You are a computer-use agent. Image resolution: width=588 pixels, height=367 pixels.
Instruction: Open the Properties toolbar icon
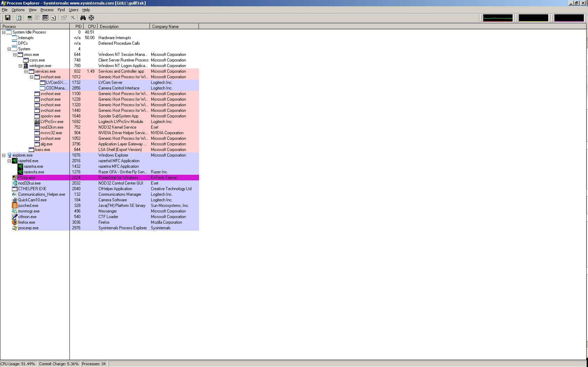point(64,18)
